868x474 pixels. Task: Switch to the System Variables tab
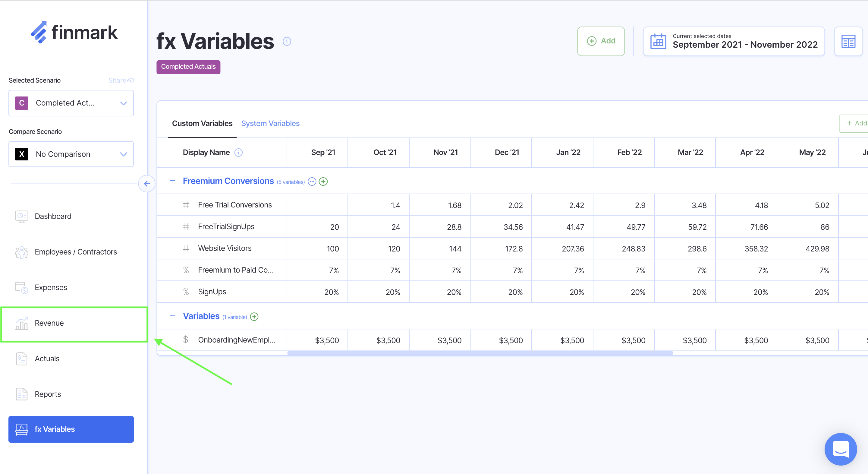click(270, 123)
